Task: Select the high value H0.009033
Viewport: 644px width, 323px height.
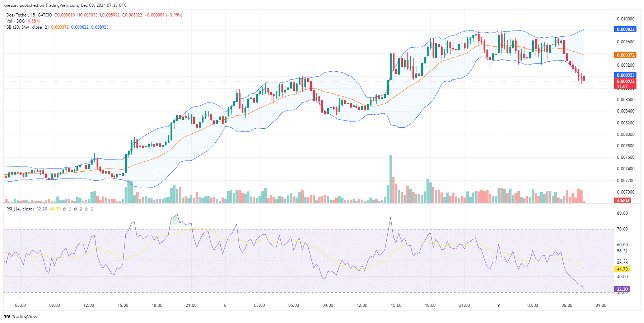Action: point(87,15)
